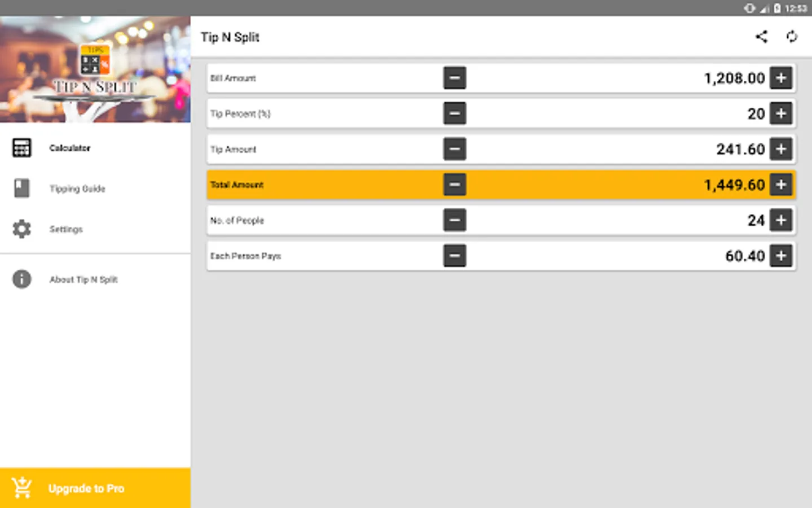Image resolution: width=812 pixels, height=508 pixels.
Task: Click the No. of People label
Action: 237,220
